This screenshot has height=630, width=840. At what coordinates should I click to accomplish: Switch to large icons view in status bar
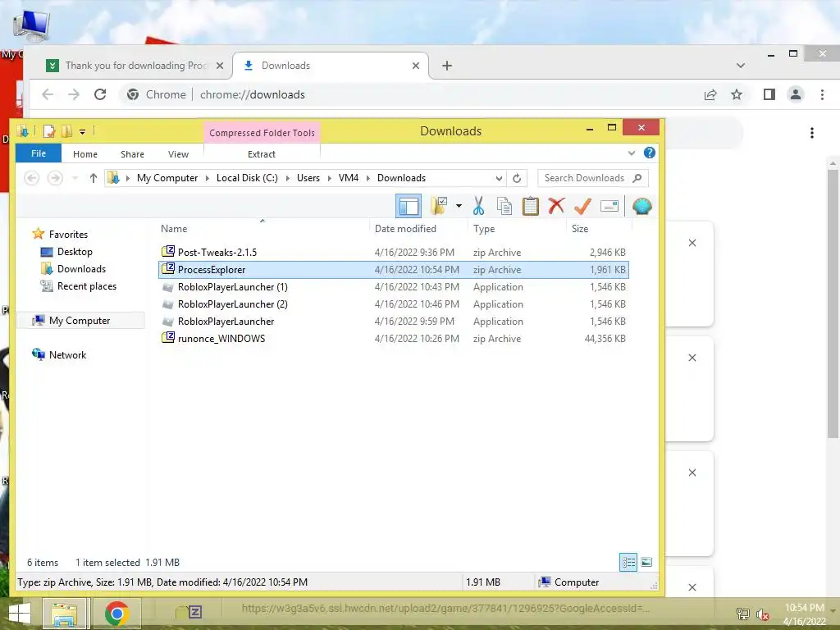(x=646, y=562)
